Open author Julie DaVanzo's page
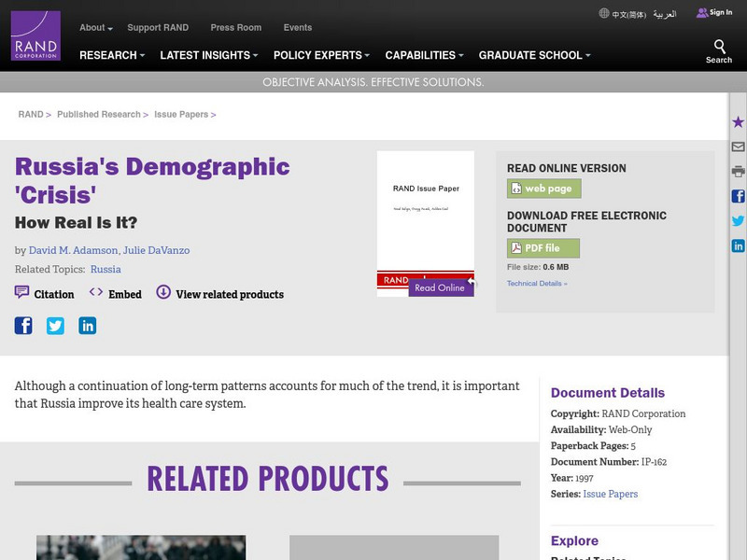Screen dimensions: 747x560 tap(156, 250)
